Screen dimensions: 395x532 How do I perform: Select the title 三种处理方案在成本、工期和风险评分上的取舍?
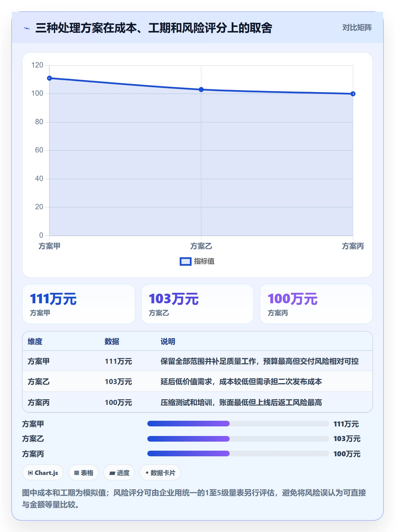tap(154, 28)
